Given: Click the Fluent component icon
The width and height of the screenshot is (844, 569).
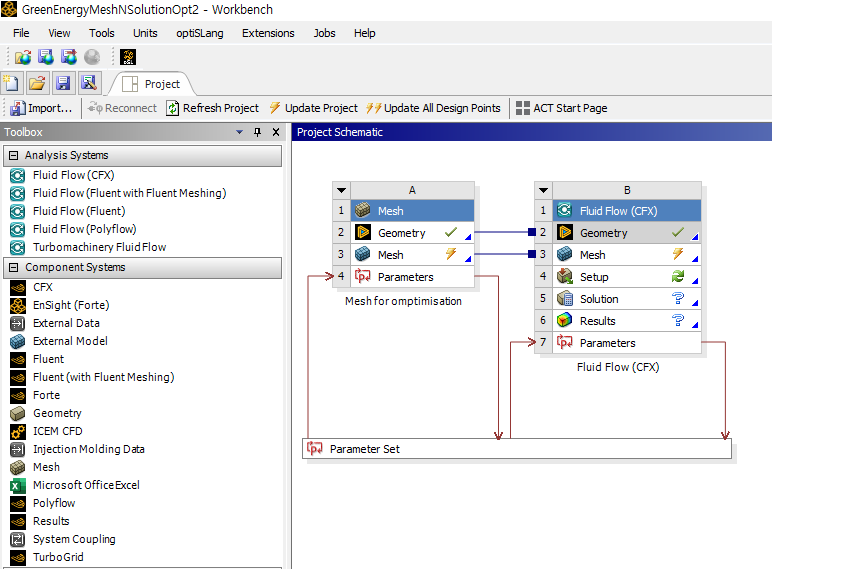Looking at the screenshot, I should point(18,360).
